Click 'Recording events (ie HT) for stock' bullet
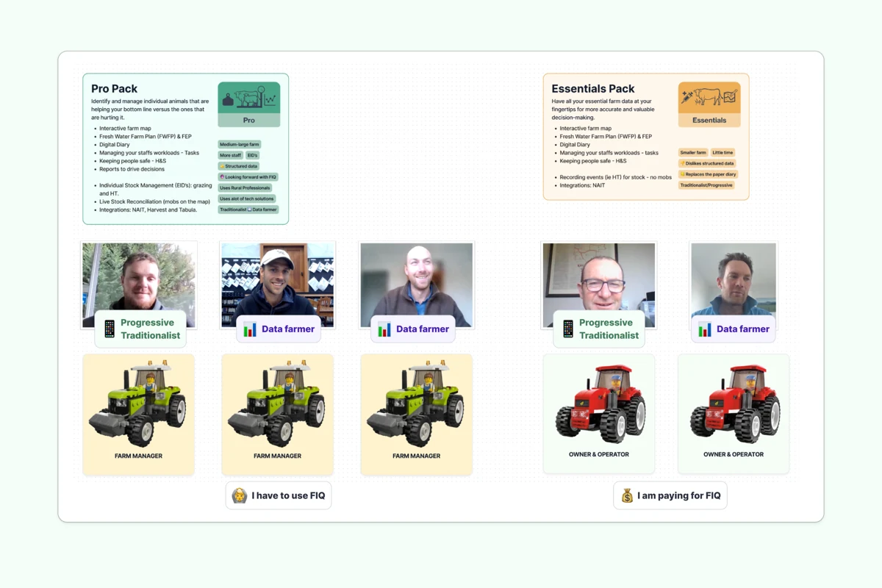882x588 pixels. click(x=616, y=177)
